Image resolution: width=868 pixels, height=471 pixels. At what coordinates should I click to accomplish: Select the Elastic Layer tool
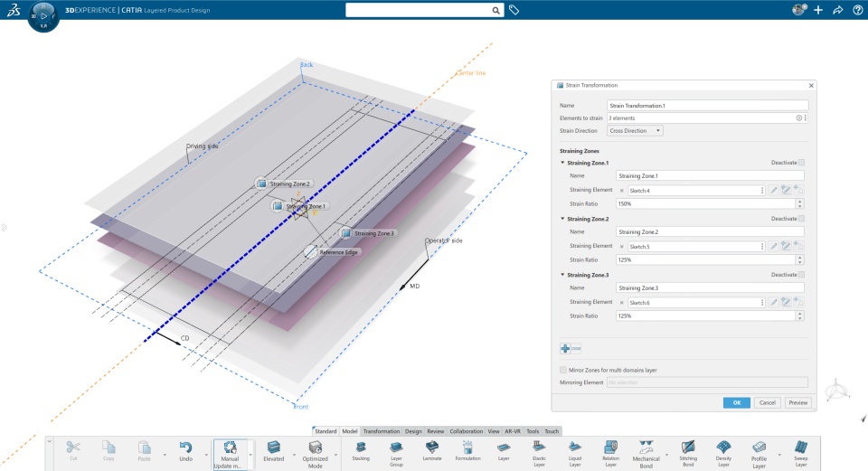click(539, 454)
